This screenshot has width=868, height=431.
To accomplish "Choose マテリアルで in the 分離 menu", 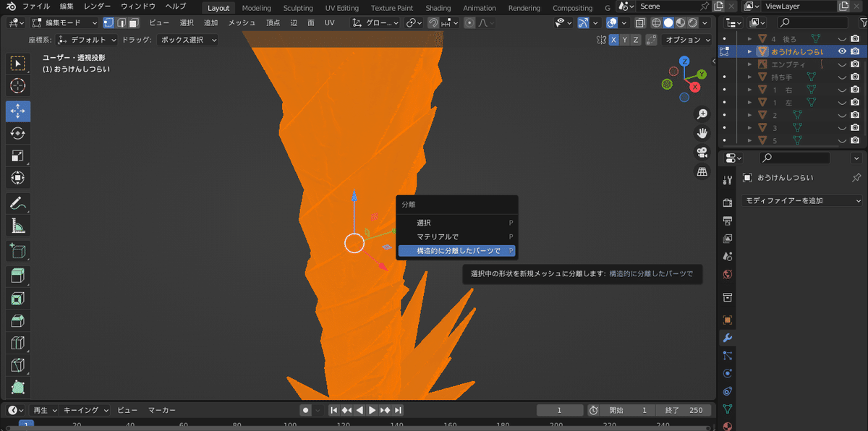I will pyautogui.click(x=456, y=236).
